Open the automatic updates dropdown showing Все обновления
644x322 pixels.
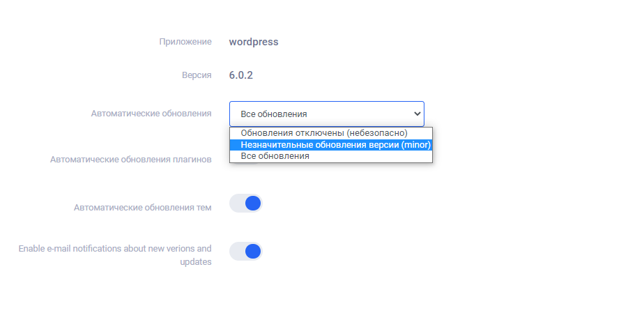pos(326,114)
